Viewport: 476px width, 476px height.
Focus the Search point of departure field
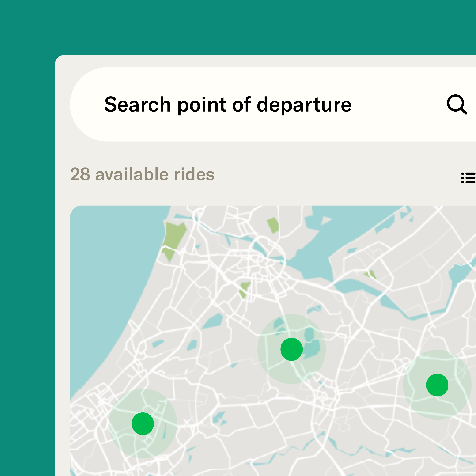click(x=228, y=104)
